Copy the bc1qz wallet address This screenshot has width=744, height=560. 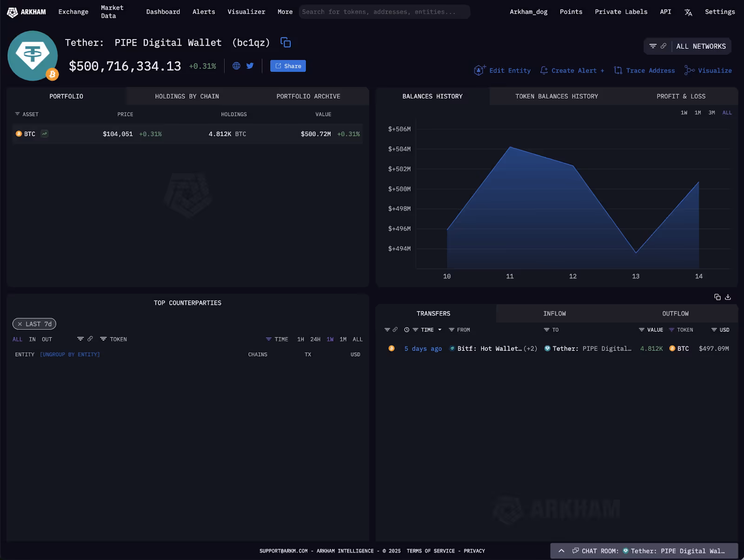click(x=286, y=42)
